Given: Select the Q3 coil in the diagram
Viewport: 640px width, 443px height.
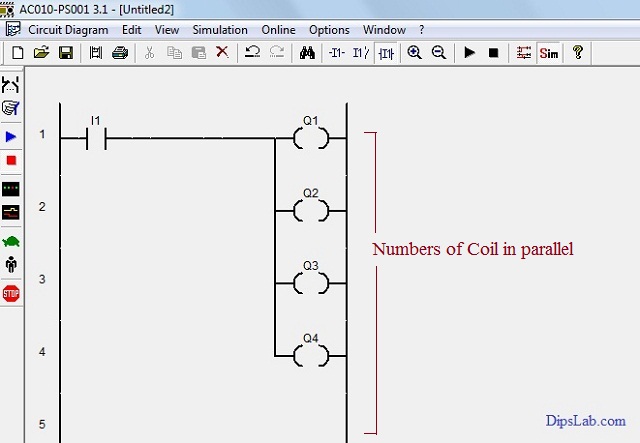Looking at the screenshot, I should tap(310, 283).
